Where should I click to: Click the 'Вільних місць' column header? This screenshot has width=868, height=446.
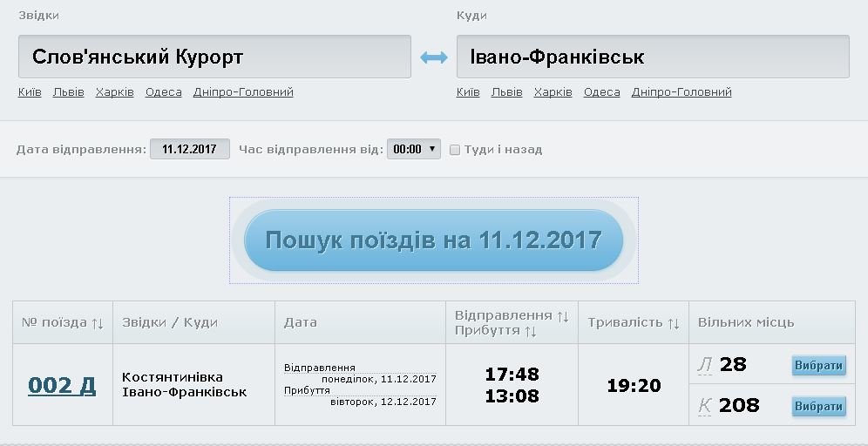click(746, 322)
